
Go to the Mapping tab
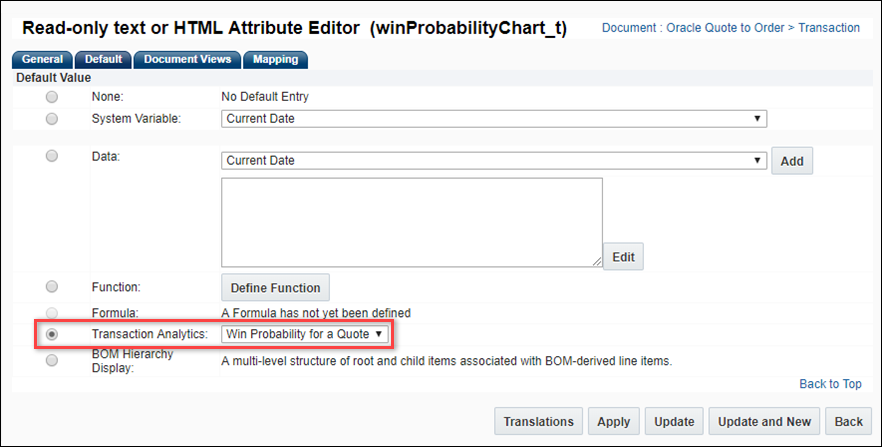click(275, 60)
